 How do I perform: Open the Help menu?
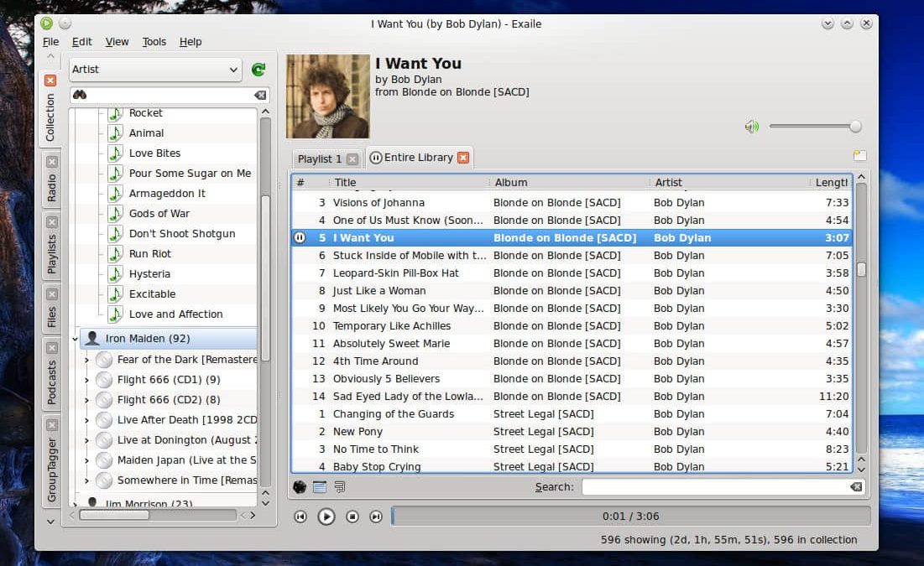191,42
